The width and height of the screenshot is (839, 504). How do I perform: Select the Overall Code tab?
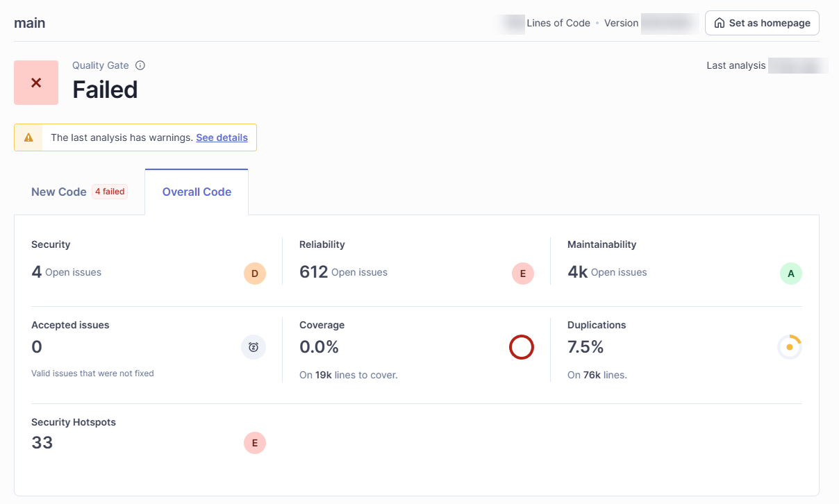click(197, 192)
